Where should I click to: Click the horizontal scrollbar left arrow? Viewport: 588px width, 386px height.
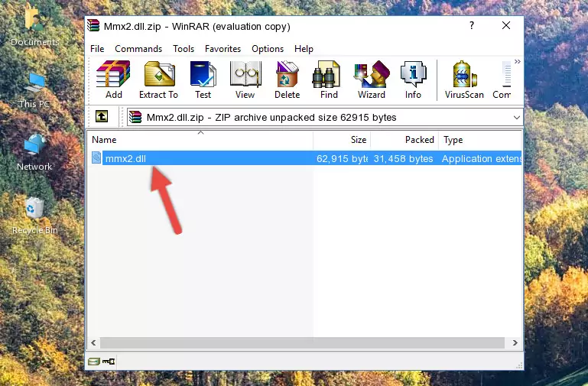(x=93, y=342)
